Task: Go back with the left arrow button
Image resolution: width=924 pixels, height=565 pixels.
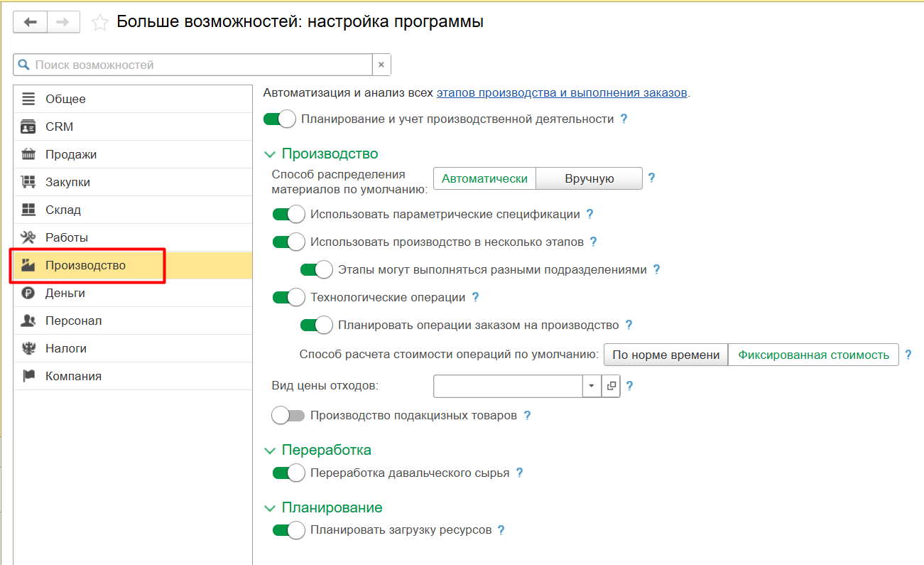Action: [x=31, y=23]
